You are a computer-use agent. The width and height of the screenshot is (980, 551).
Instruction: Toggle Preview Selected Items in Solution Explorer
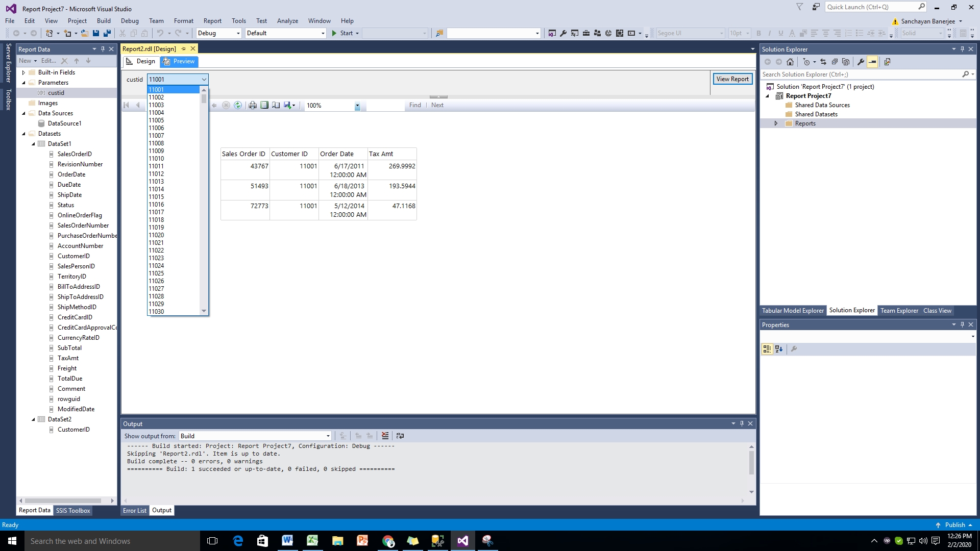pyautogui.click(x=872, y=62)
